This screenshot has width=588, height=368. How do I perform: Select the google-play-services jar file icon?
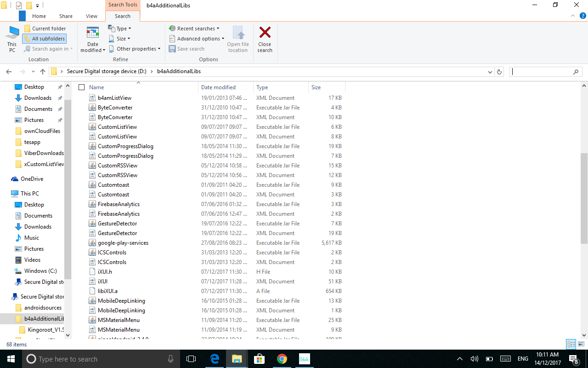(93, 243)
